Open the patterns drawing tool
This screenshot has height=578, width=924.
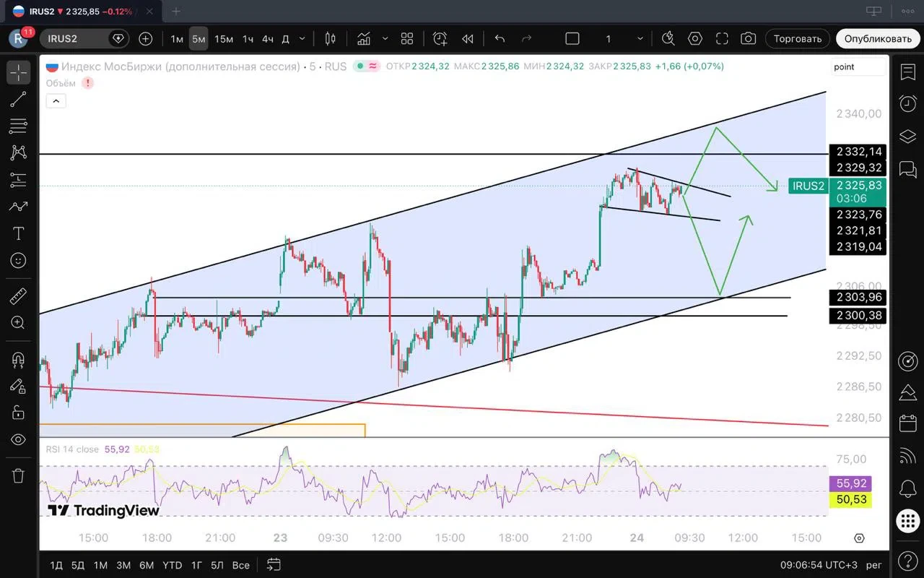coord(18,152)
